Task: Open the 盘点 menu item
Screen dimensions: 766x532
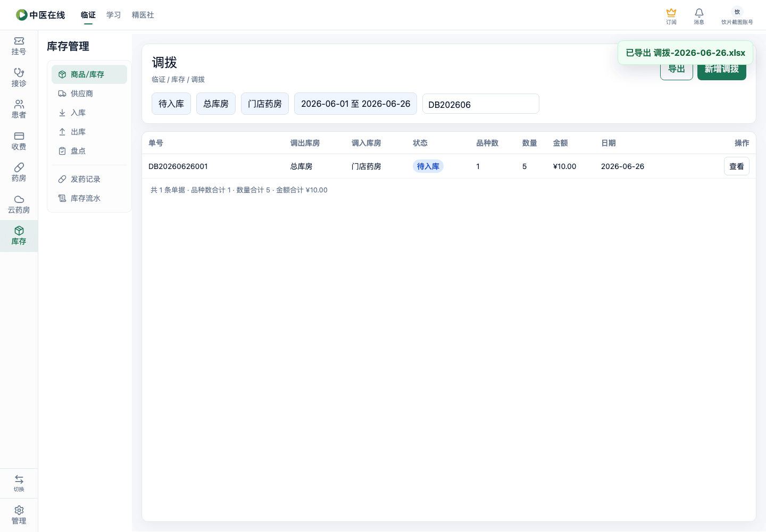Action: [89, 151]
